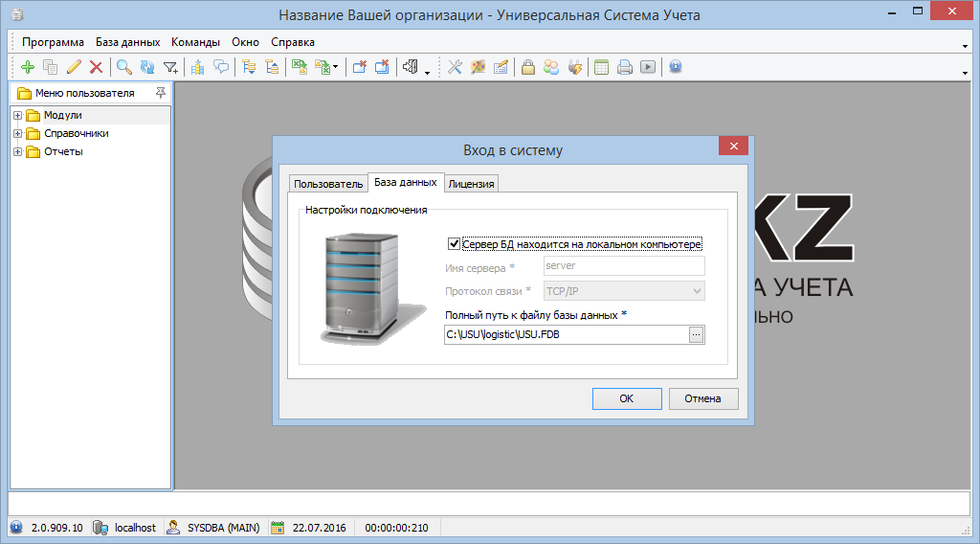Expand the Справочники tree node
The image size is (980, 544).
tap(18, 134)
